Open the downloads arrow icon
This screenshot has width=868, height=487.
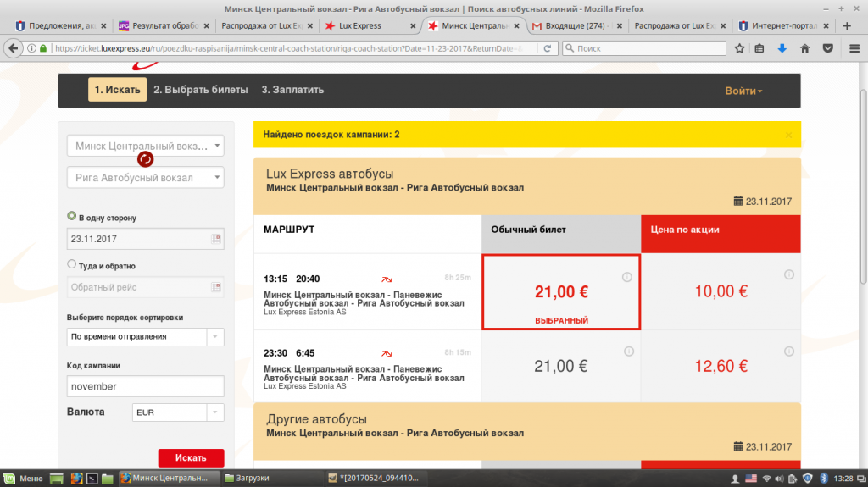(x=782, y=48)
